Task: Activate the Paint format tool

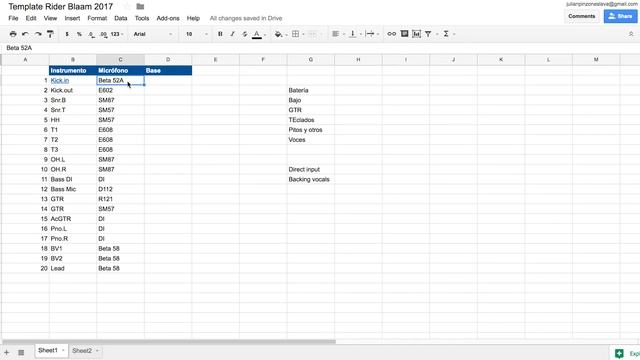Action: pyautogui.click(x=50, y=34)
